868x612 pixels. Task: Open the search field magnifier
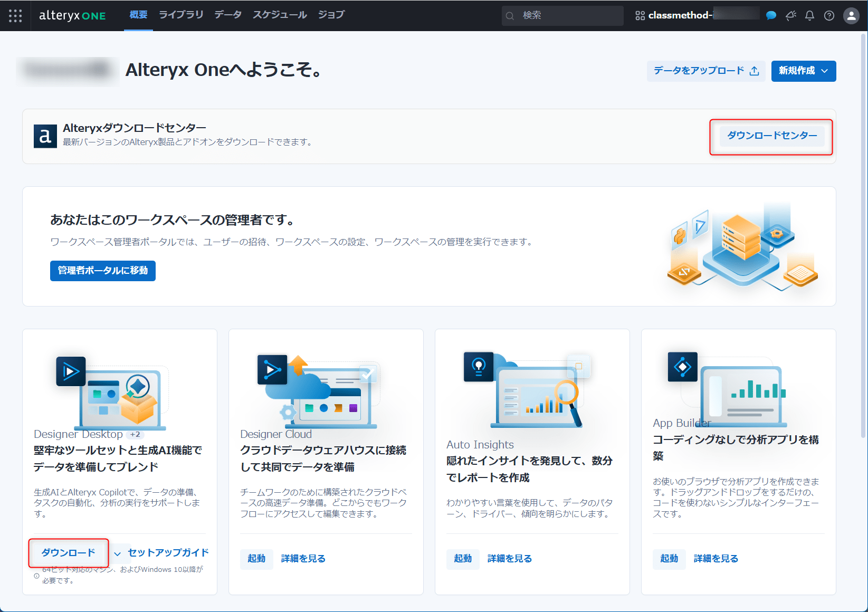point(510,16)
